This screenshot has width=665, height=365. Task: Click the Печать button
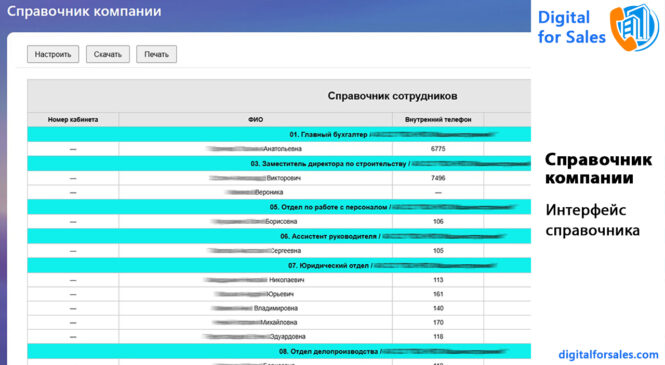point(156,54)
